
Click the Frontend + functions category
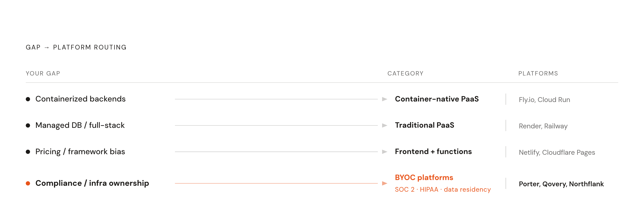[x=433, y=152]
